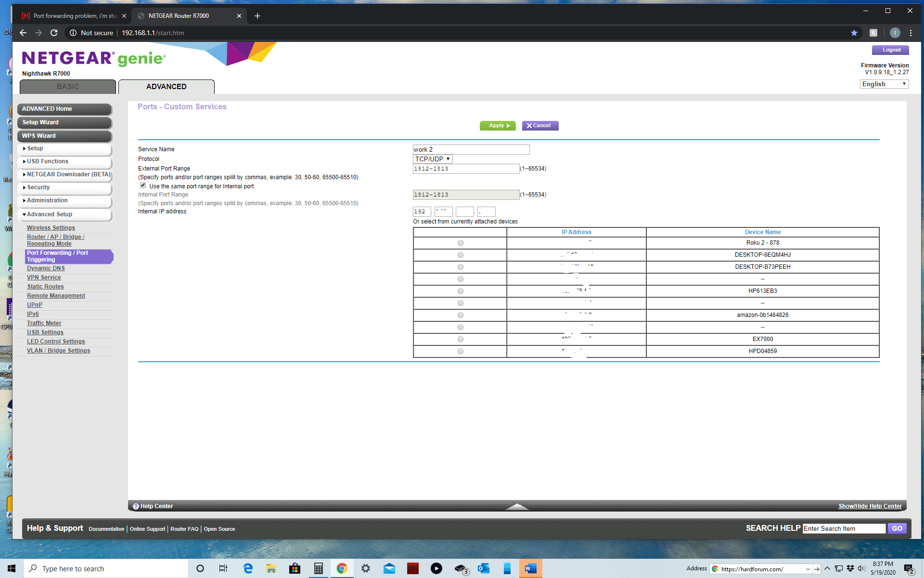The width and height of the screenshot is (924, 578).
Task: Open Chrome from the taskbar
Action: [342, 568]
